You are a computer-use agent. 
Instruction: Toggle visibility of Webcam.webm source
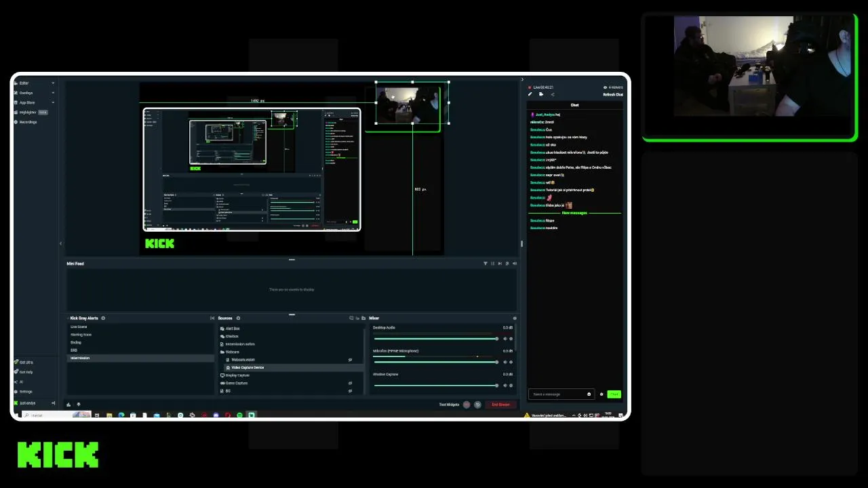(350, 360)
